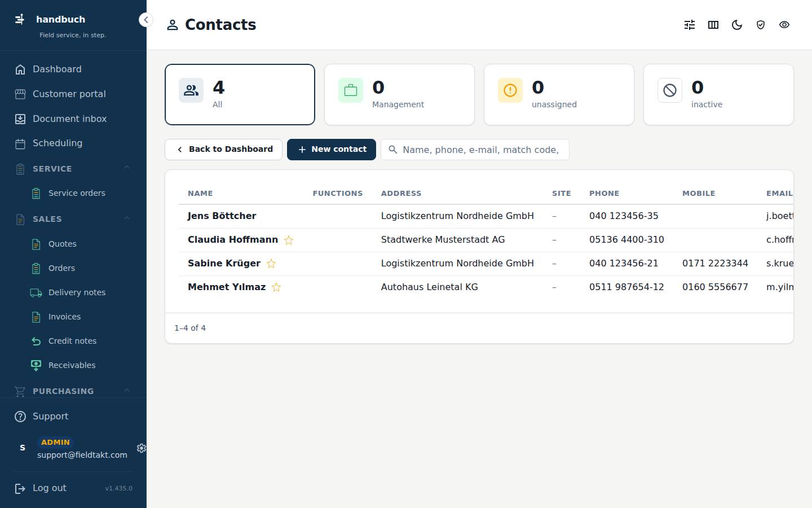
Task: Toggle the eye visibility icon in header
Action: pyautogui.click(x=784, y=25)
